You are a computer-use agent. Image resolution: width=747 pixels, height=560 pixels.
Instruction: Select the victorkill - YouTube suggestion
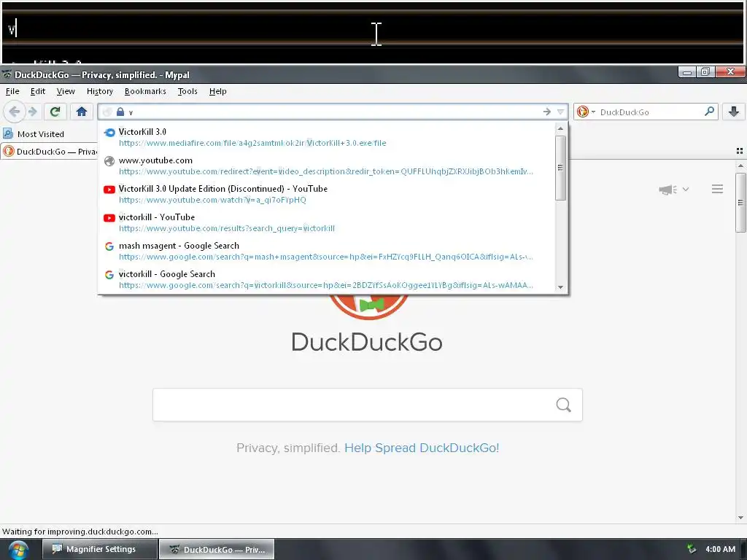tap(327, 223)
